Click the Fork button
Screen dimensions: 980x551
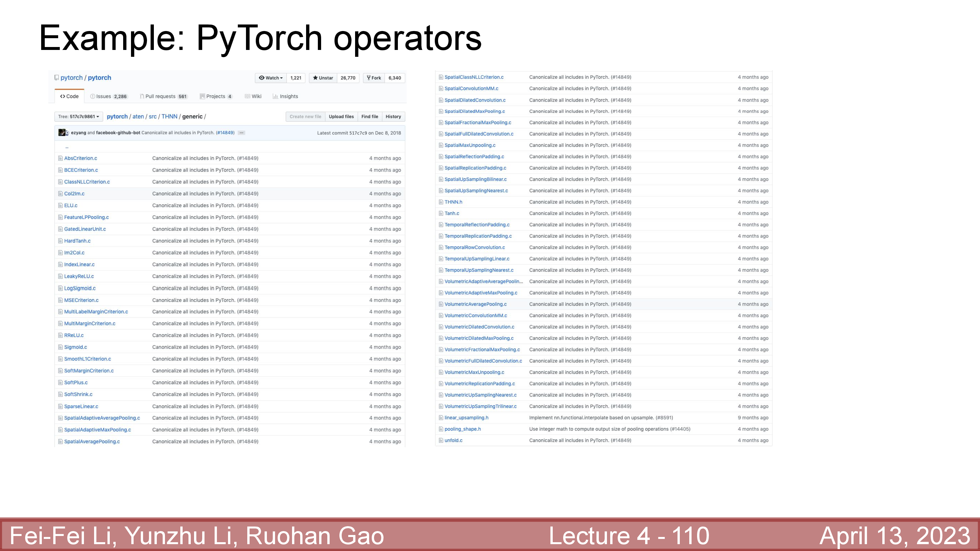(374, 78)
